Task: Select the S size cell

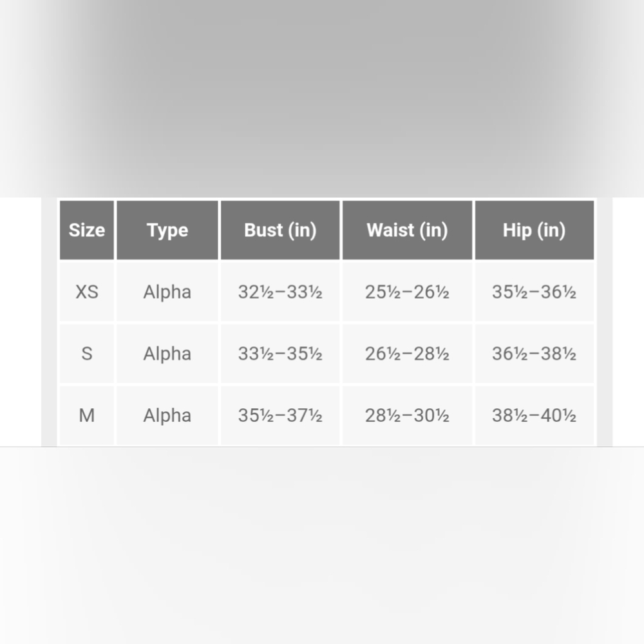Action: [x=87, y=354]
